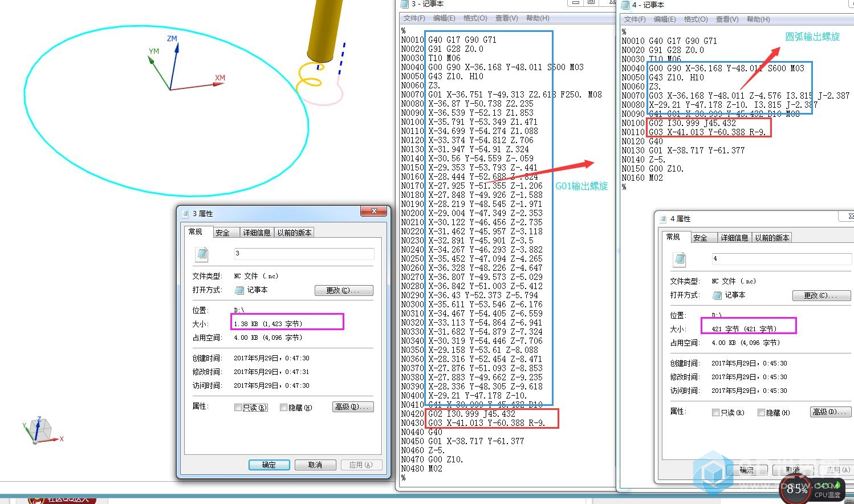854x504 pixels.
Task: Click title bar icon of 3 属性 dialog
Action: click(185, 213)
